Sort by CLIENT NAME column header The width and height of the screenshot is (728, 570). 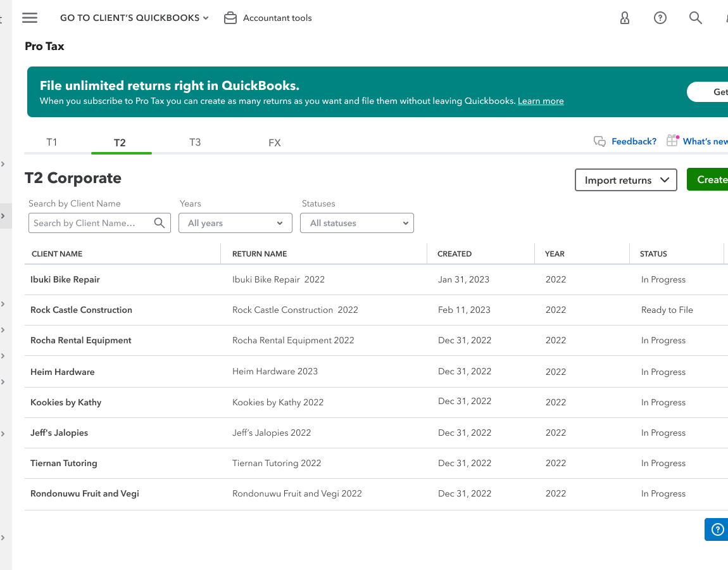click(x=56, y=253)
